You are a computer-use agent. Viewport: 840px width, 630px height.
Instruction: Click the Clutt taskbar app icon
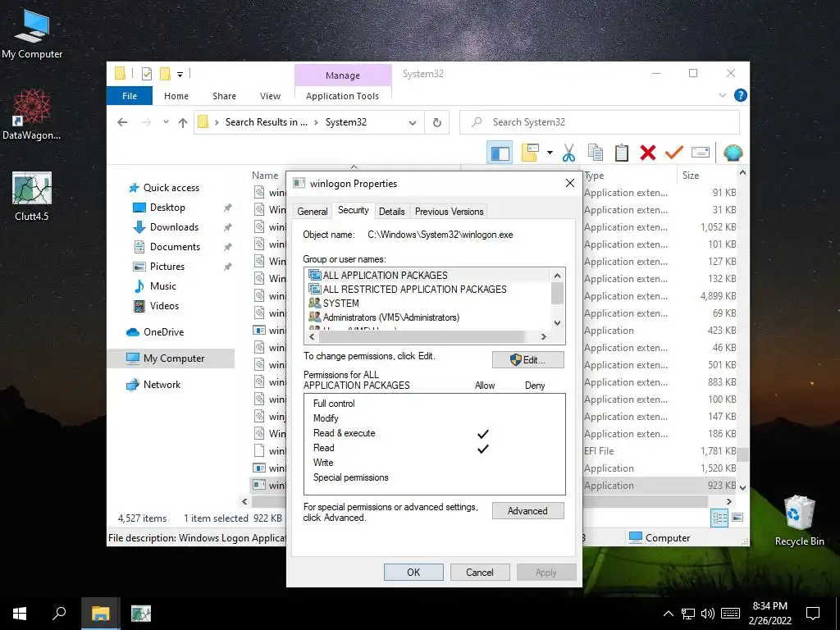point(141,614)
